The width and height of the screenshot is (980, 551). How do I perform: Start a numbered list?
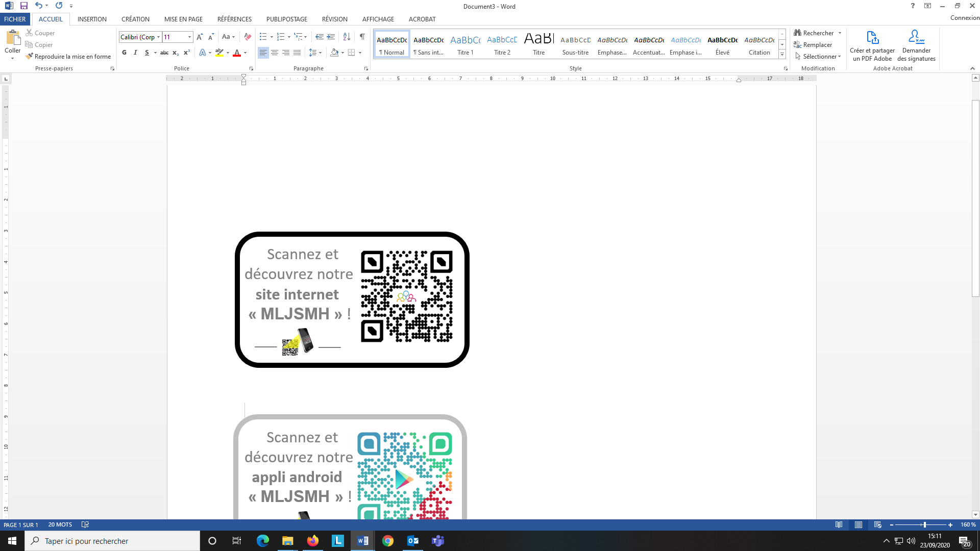(280, 37)
